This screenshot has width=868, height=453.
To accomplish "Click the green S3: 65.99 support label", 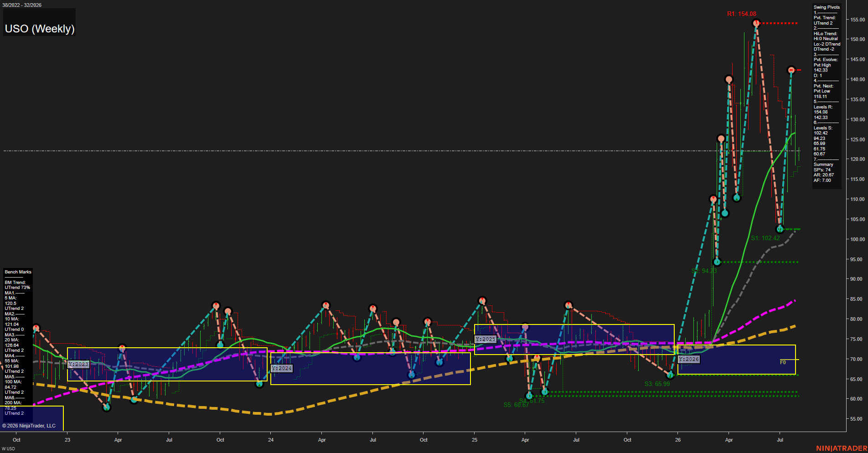I will (657, 384).
